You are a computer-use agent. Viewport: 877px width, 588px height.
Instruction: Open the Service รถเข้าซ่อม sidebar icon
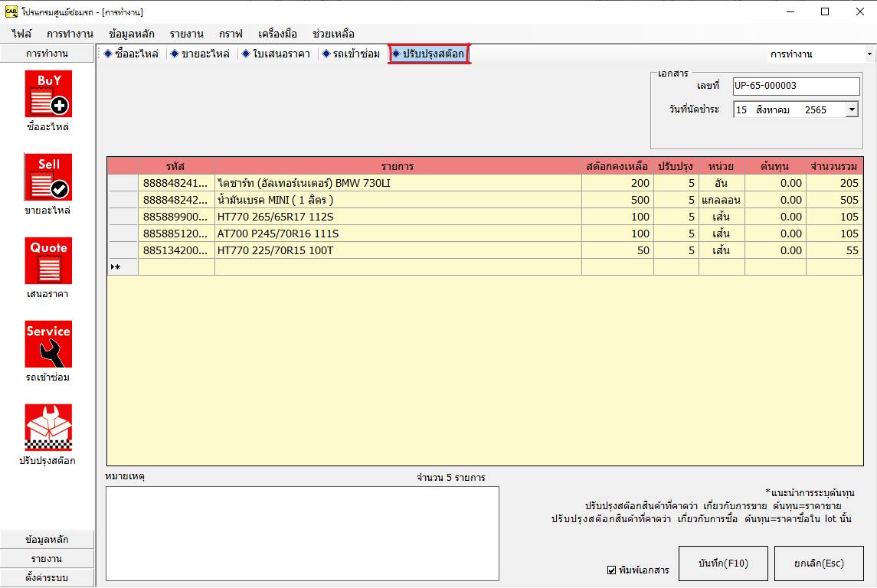click(x=48, y=344)
